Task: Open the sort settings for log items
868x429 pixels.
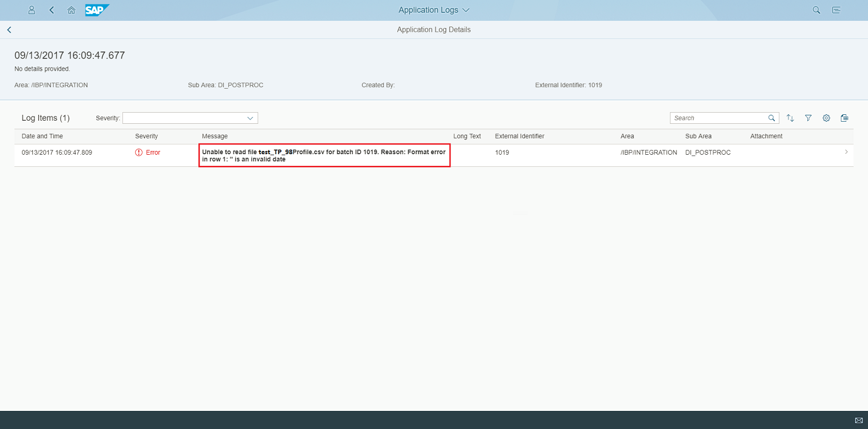Action: [x=790, y=118]
